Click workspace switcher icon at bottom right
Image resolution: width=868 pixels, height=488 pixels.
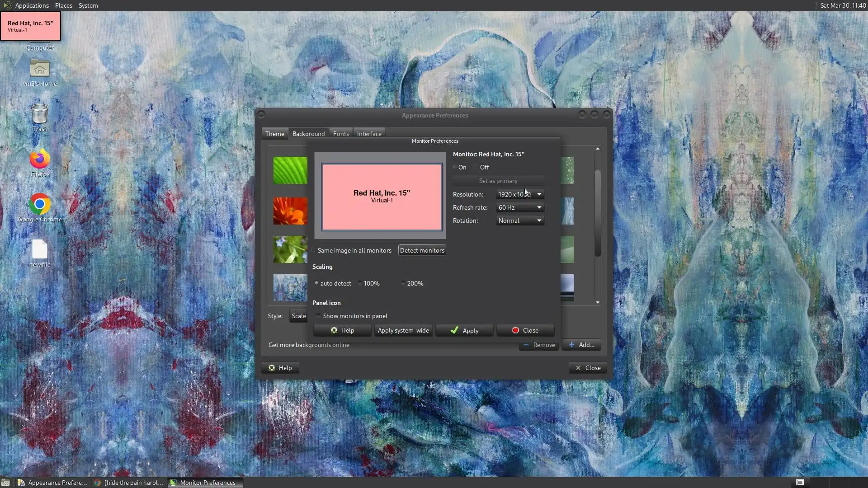pyautogui.click(x=800, y=483)
